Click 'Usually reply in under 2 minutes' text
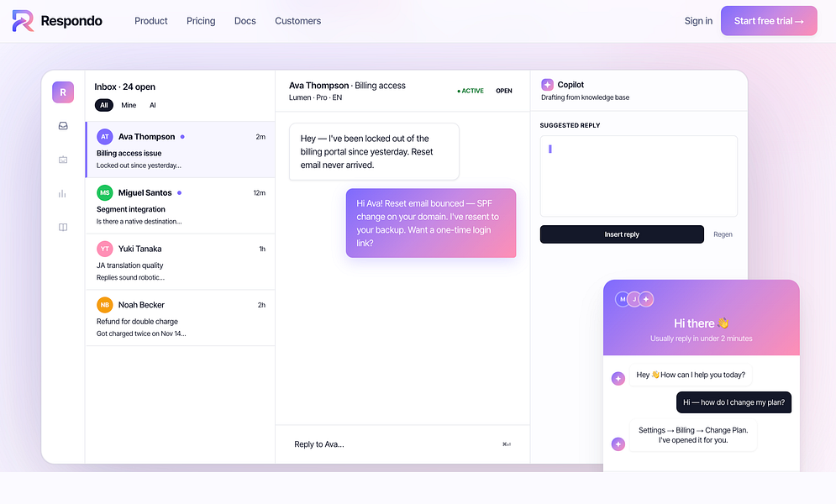836x504 pixels. 701,339
